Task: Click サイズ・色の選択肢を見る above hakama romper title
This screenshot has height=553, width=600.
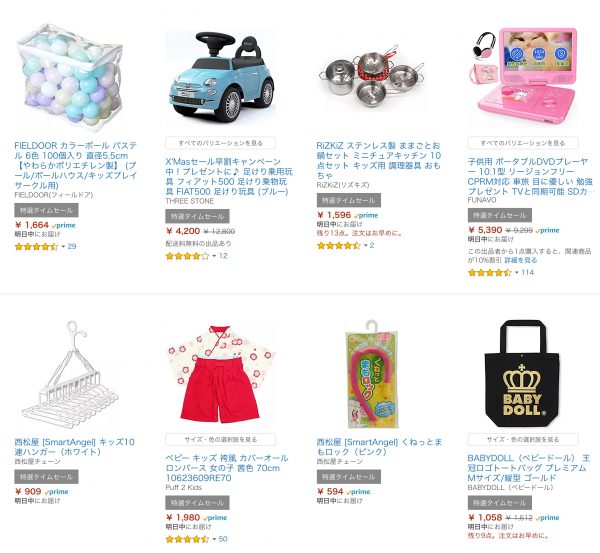Action: pos(220,440)
